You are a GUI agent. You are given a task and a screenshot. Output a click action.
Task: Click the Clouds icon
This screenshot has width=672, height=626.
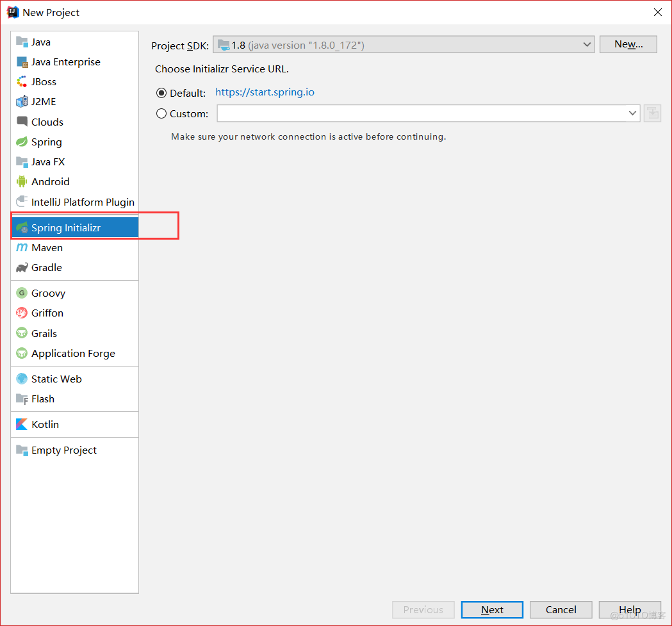click(22, 121)
